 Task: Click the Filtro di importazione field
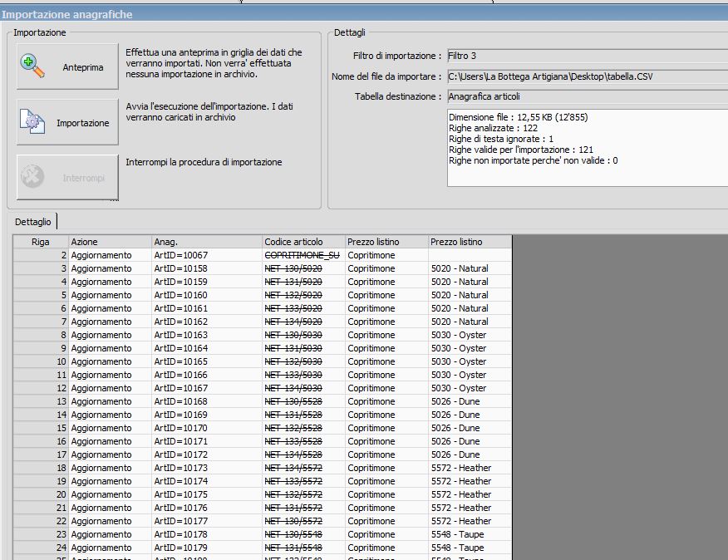click(x=588, y=56)
